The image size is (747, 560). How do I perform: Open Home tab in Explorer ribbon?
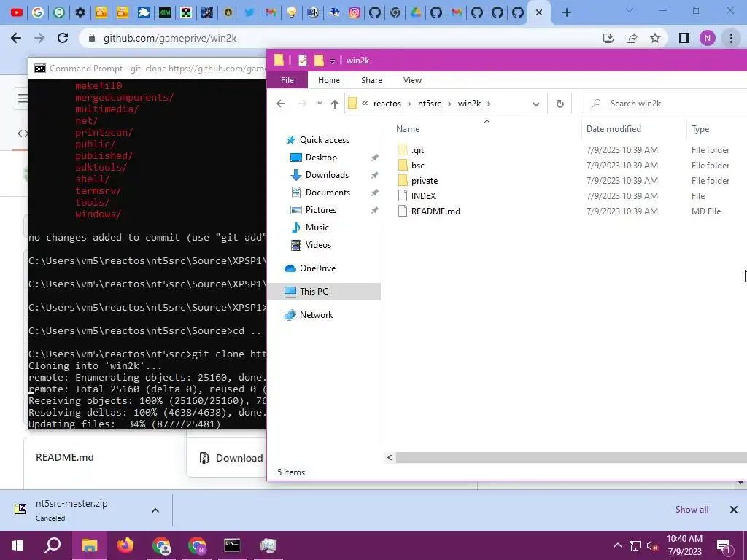point(329,80)
